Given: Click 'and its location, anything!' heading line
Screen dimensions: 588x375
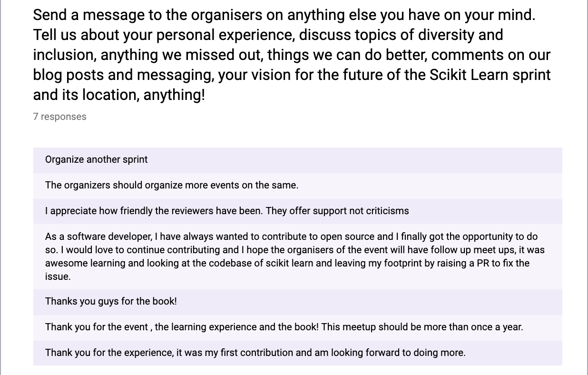Looking at the screenshot, I should [x=119, y=95].
